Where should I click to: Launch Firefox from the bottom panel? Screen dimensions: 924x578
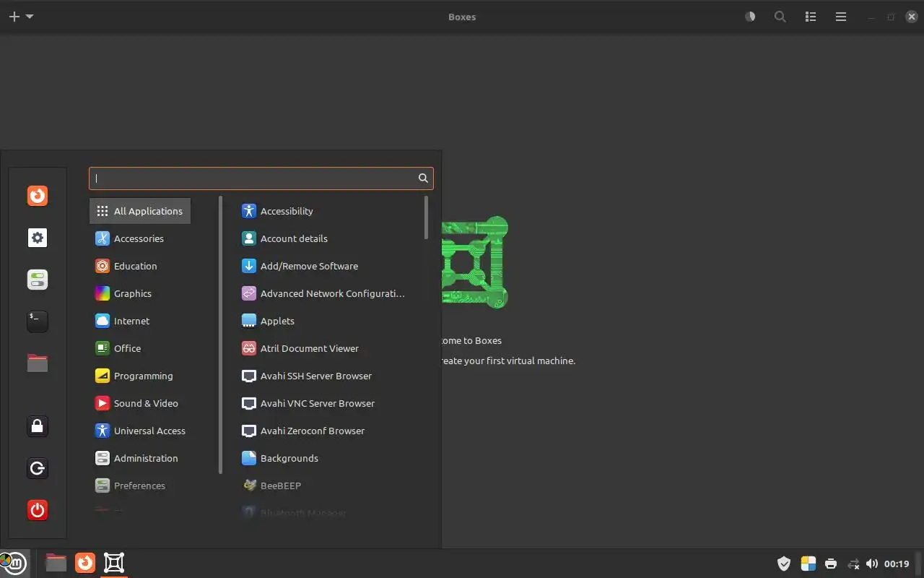pyautogui.click(x=85, y=563)
